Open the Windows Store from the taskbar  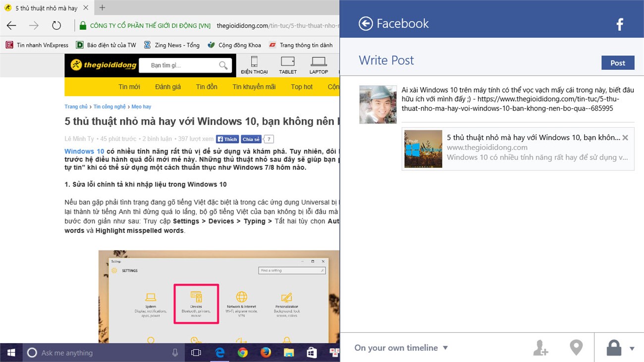click(x=312, y=353)
